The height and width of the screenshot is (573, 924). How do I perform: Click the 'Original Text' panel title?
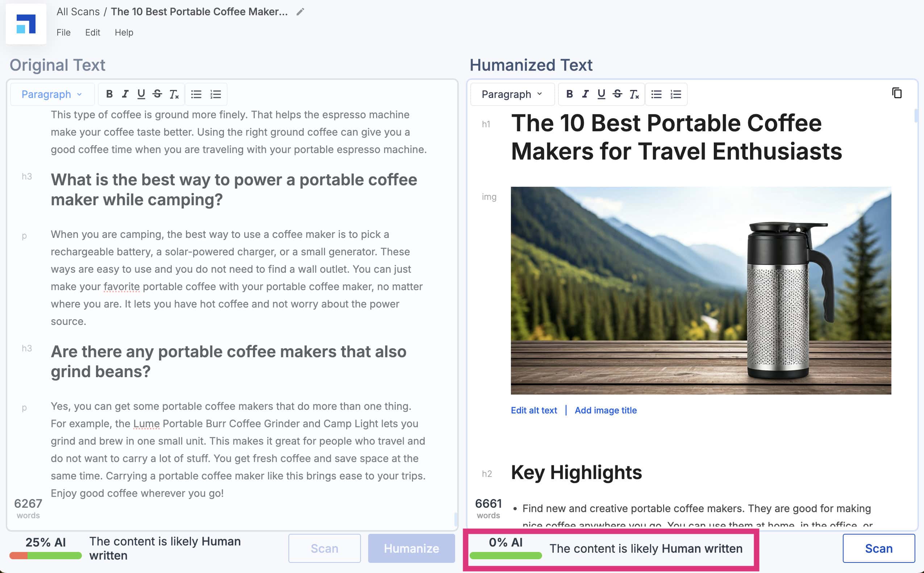(58, 65)
